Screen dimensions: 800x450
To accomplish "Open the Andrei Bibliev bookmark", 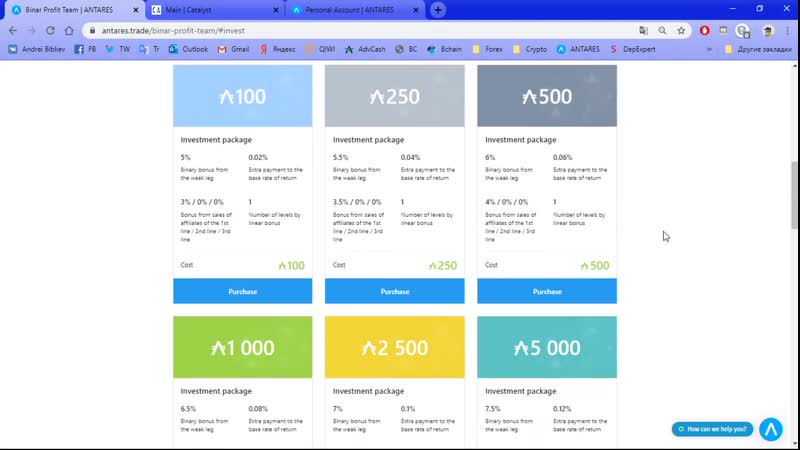I will pyautogui.click(x=37, y=49).
